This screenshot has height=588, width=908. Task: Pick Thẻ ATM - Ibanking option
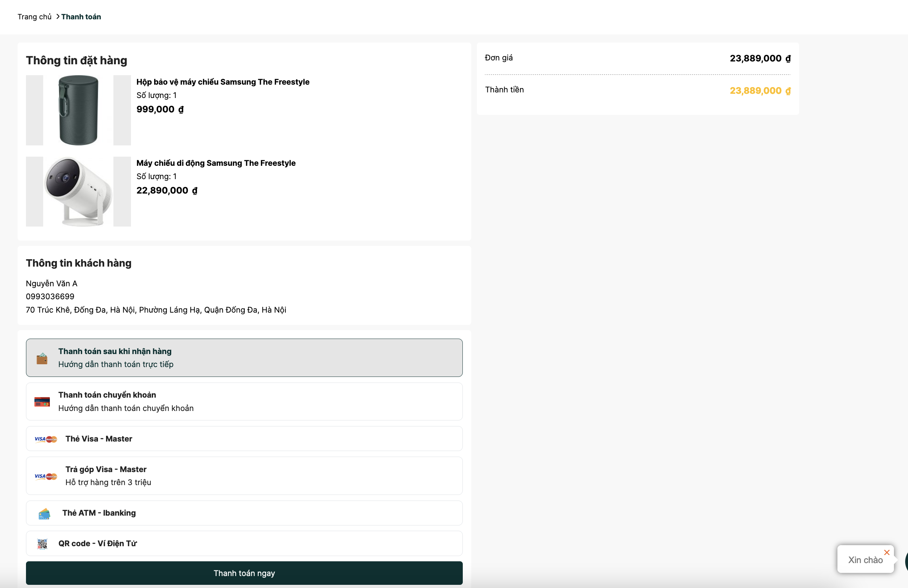click(x=244, y=513)
